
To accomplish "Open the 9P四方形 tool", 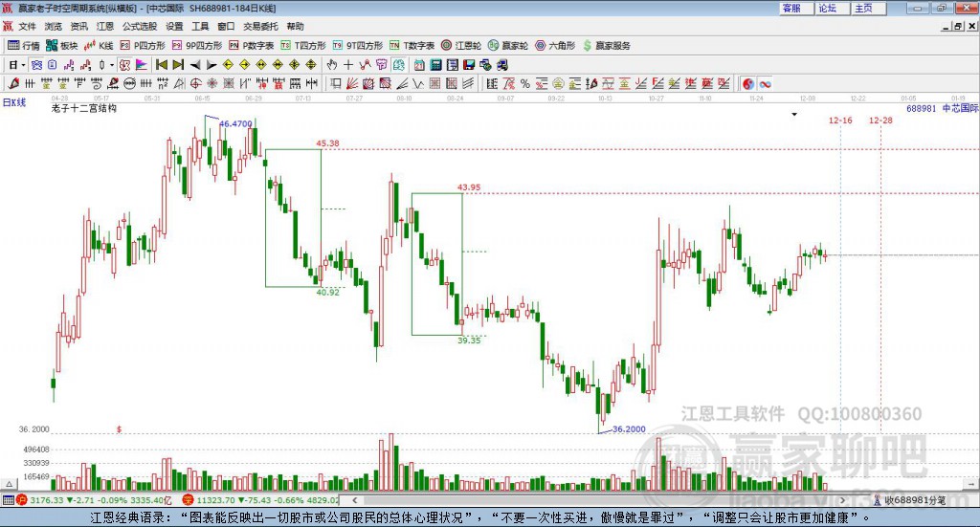I will (x=197, y=46).
